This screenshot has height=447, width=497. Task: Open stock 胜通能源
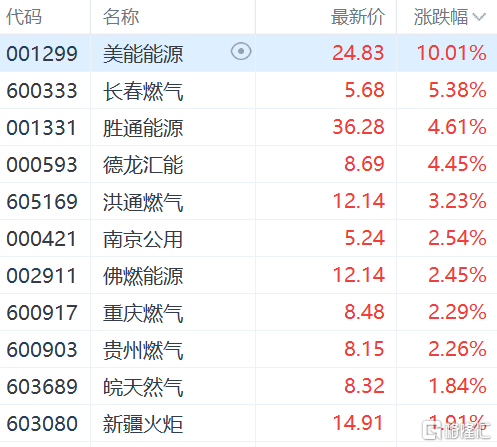pos(143,128)
